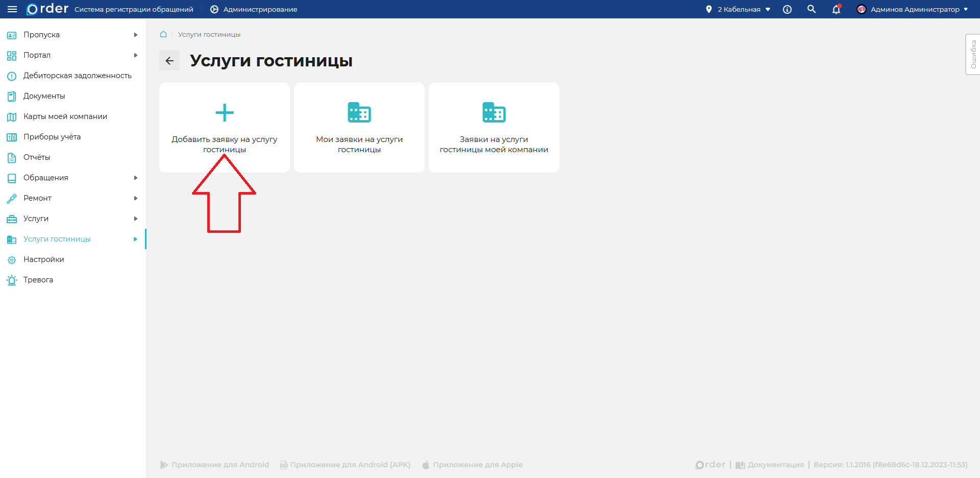Click Добавить заявку на услугу гостиницы card
980x478 pixels.
coord(224,127)
